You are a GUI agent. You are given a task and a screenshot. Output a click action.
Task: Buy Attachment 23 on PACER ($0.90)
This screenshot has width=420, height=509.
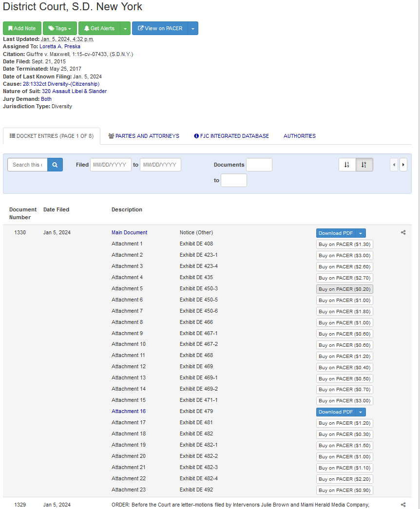(x=344, y=490)
